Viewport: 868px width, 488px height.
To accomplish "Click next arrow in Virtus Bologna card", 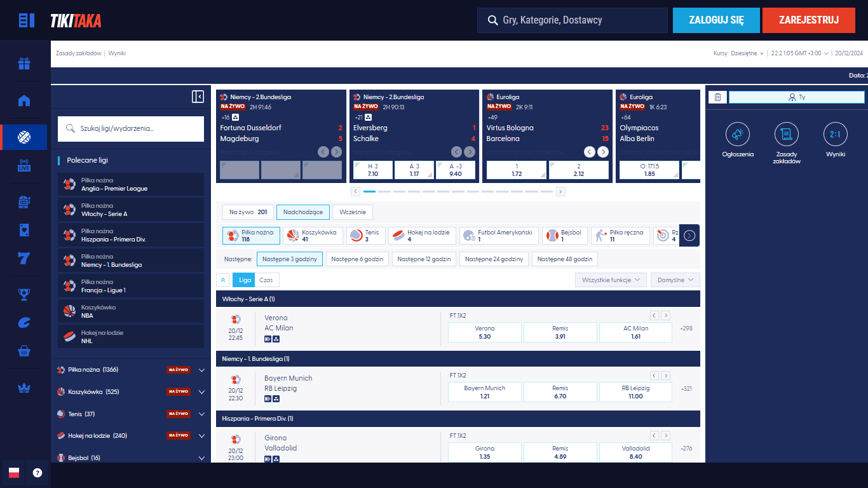I will click(x=603, y=152).
